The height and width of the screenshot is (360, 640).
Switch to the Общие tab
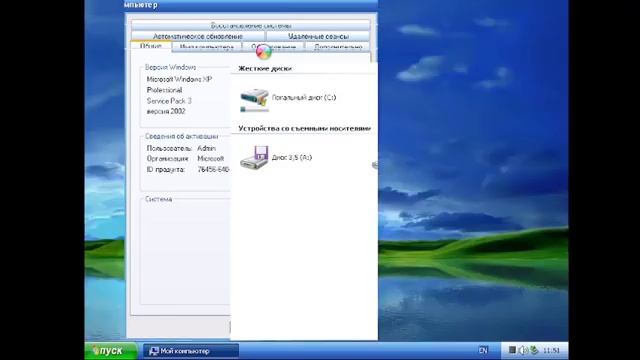[151, 46]
